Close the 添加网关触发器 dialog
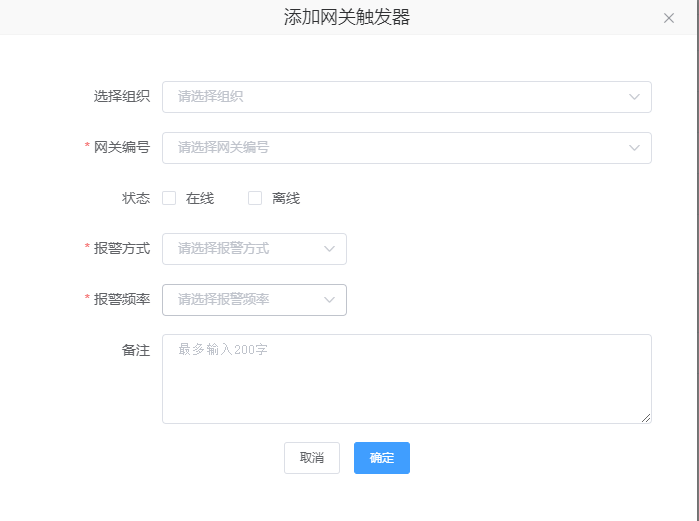699x521 pixels. pos(669,18)
